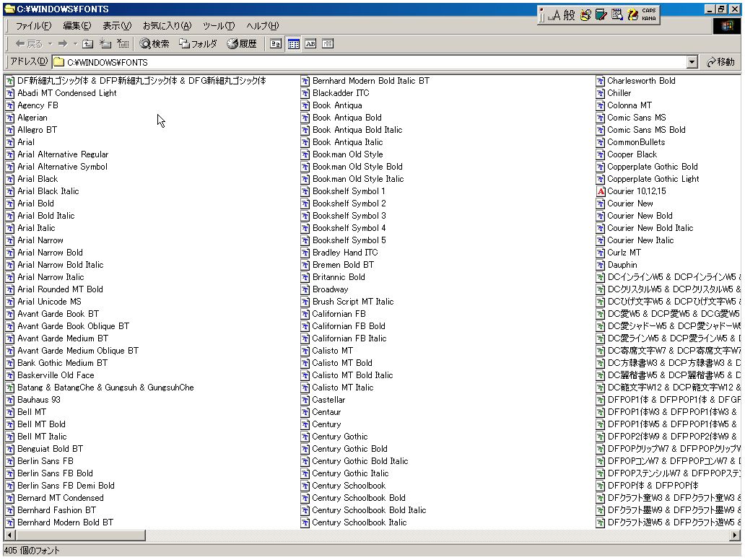Open the お気に入り(A) menu
The width and height of the screenshot is (745, 560).
coord(167,26)
